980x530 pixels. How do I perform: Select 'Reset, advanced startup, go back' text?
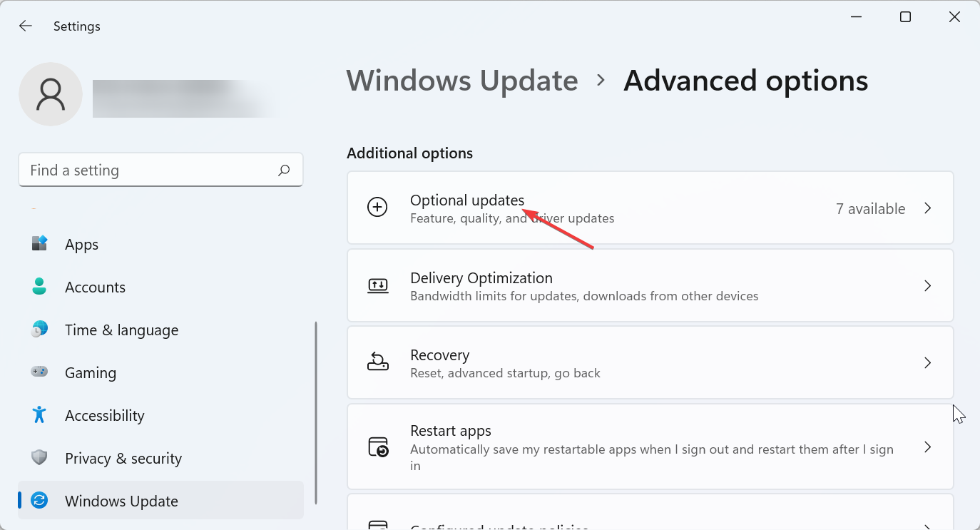tap(505, 373)
